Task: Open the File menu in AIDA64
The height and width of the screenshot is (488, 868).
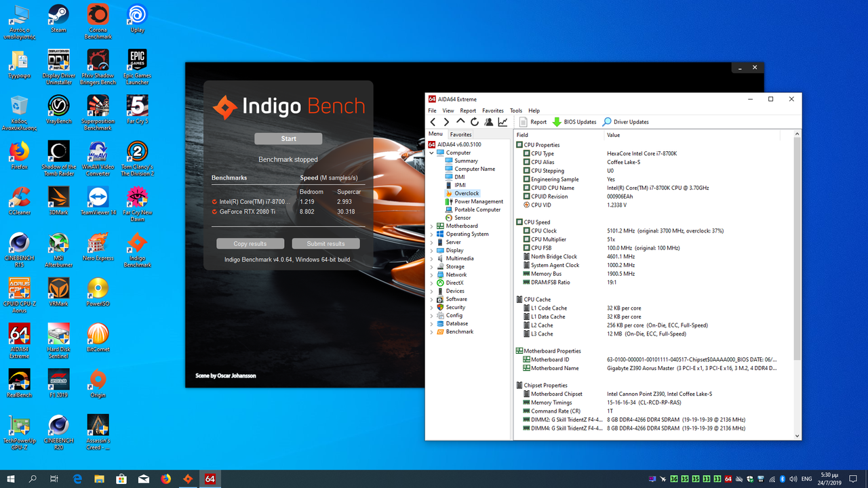Action: pos(432,110)
